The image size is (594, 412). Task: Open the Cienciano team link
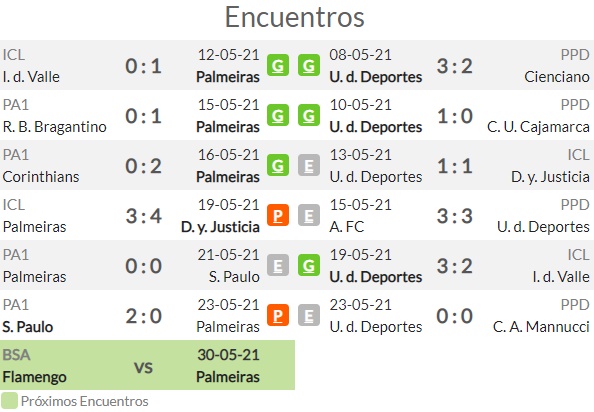coord(557,77)
